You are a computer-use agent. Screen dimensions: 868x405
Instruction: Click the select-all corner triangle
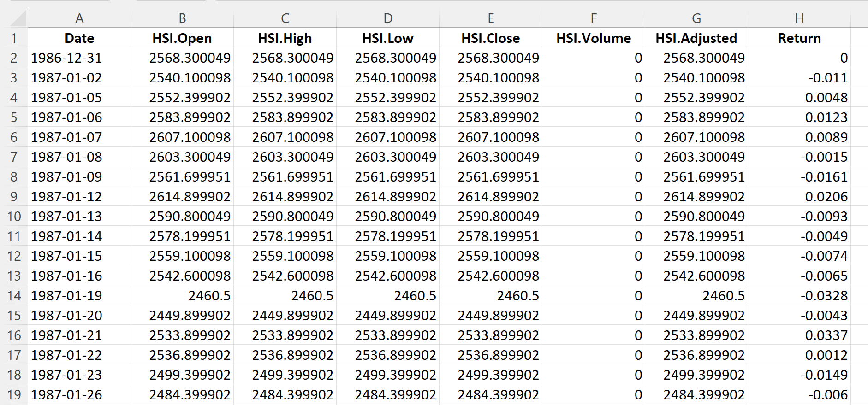[18, 18]
